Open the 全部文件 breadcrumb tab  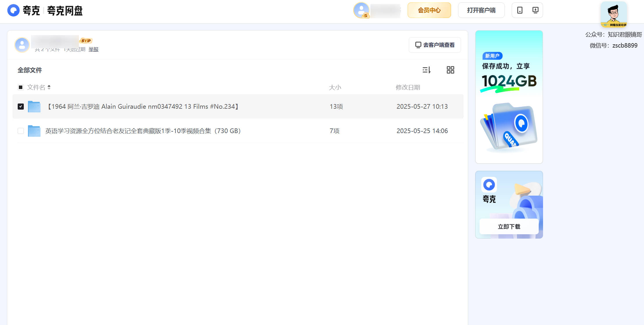pyautogui.click(x=30, y=70)
